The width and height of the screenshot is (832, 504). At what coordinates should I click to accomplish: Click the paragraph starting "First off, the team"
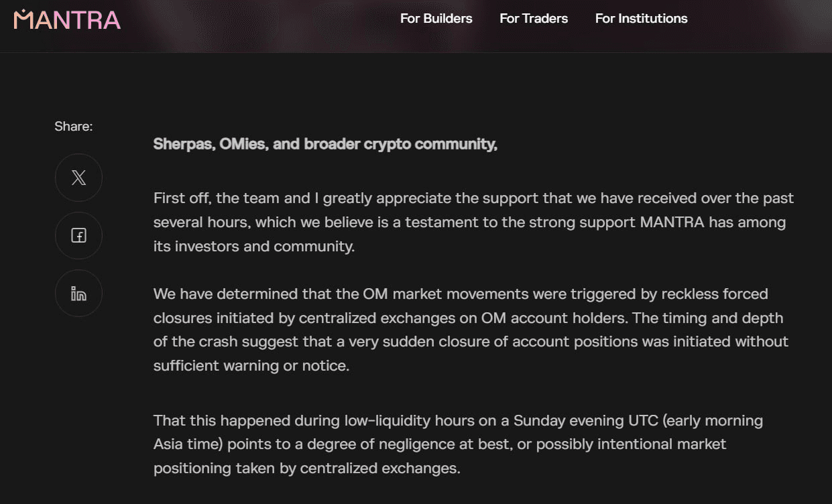(469, 222)
